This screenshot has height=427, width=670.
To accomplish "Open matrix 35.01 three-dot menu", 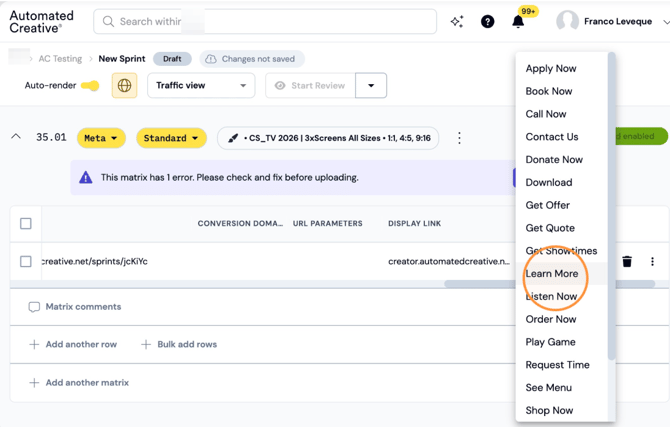I will pos(459,138).
